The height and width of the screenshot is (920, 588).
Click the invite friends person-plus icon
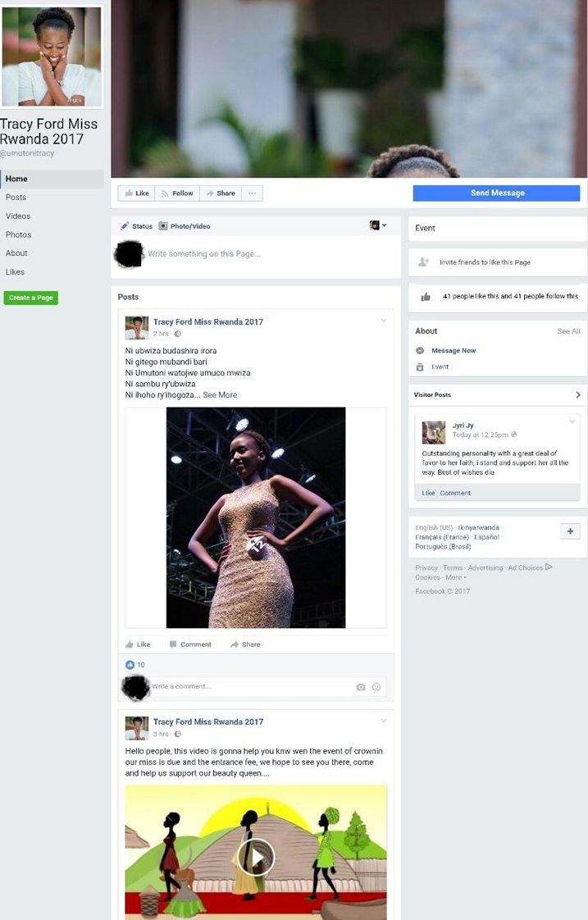(424, 262)
